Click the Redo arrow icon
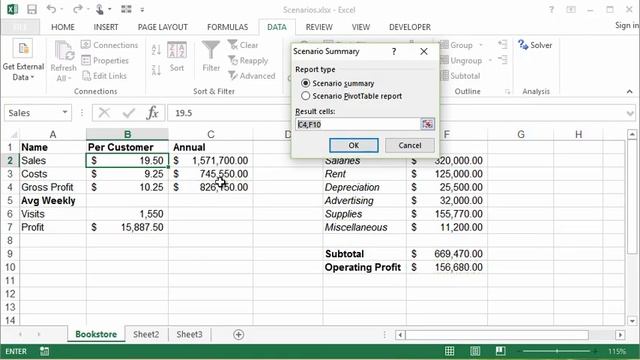This screenshot has height=360, width=640. (78, 9)
